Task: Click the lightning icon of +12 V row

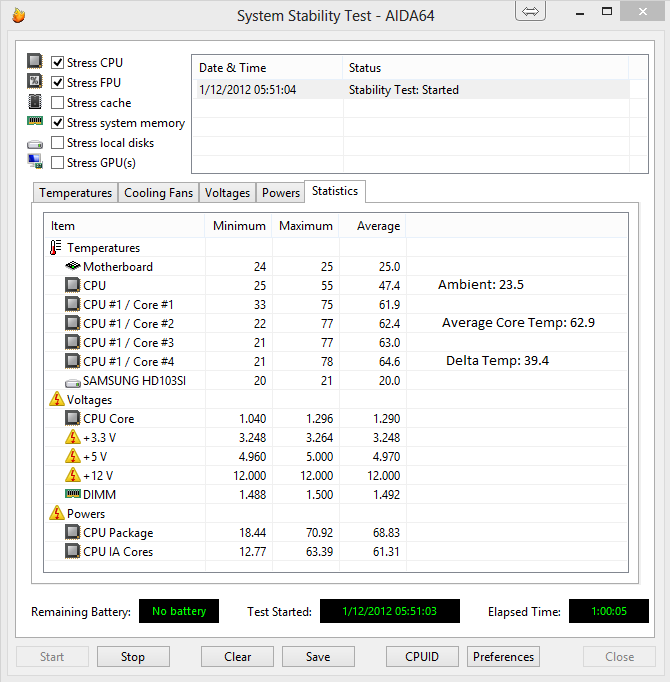Action: click(73, 475)
